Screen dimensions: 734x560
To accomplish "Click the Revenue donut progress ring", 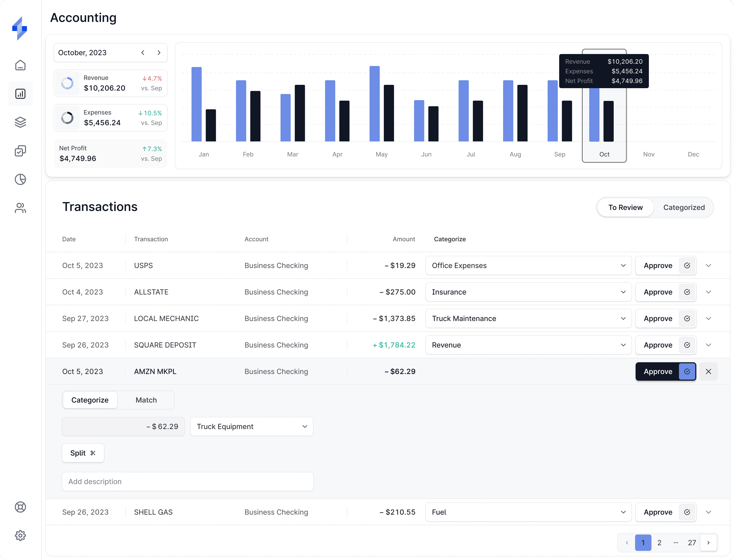I will tap(68, 83).
